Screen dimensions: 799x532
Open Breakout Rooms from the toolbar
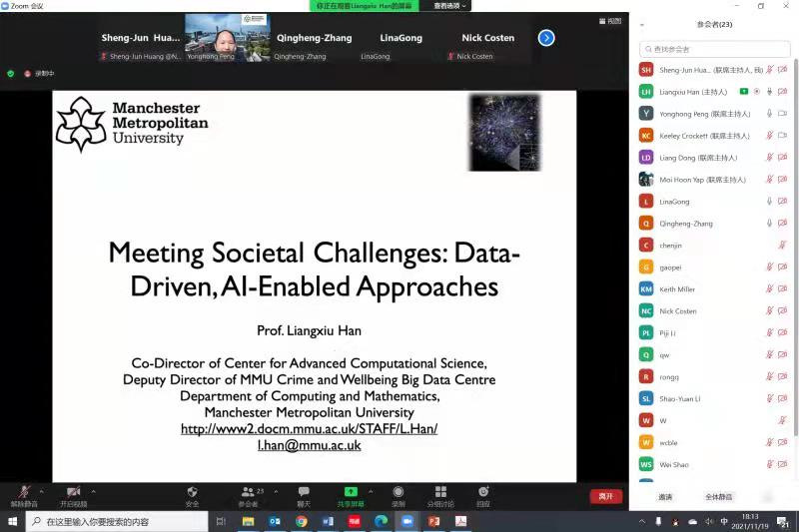point(440,492)
